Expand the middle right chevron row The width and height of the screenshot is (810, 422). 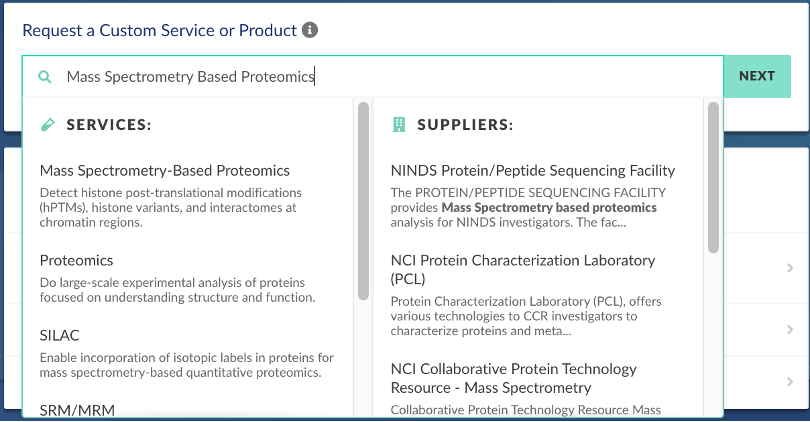click(790, 330)
